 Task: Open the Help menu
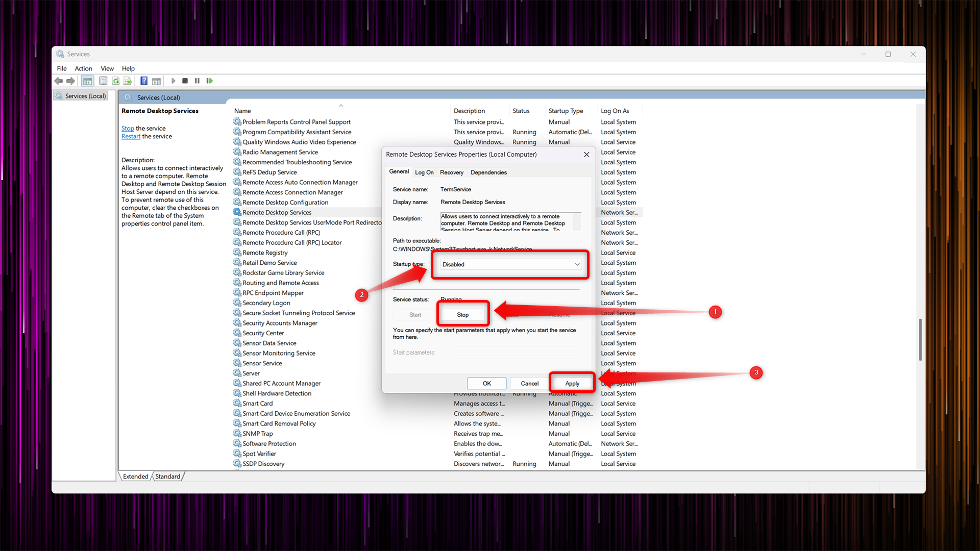128,68
